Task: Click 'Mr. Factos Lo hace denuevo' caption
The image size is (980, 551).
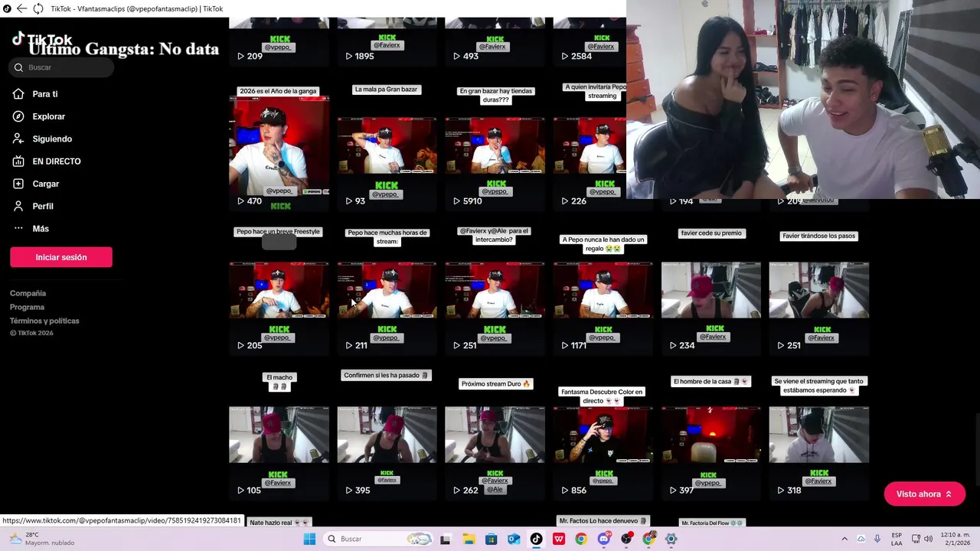Action: 603,521
